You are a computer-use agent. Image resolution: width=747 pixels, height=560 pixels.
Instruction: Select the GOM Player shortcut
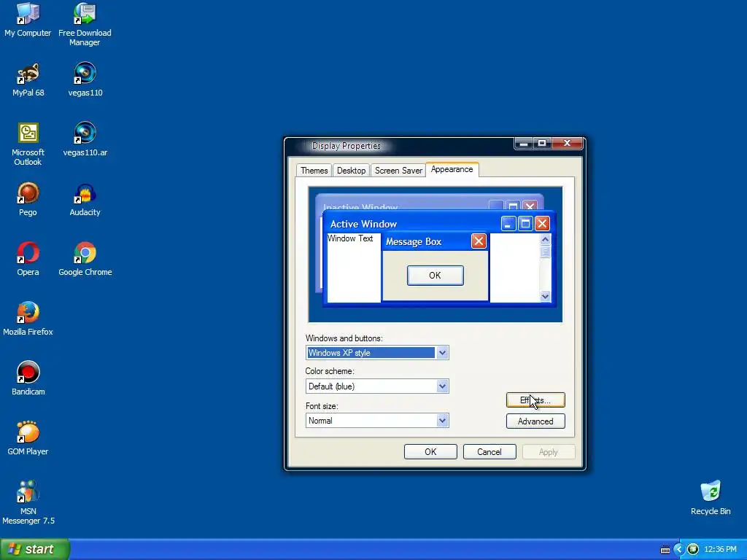pos(28,438)
